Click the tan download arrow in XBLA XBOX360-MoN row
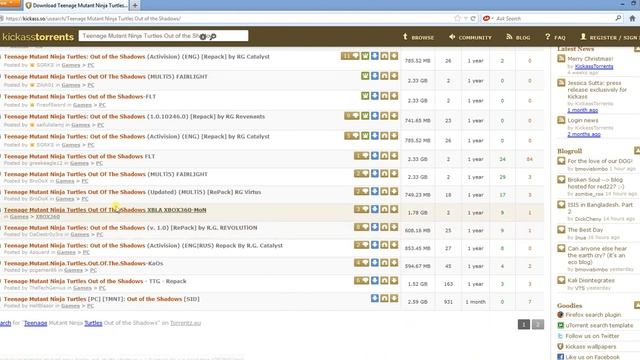 point(394,209)
